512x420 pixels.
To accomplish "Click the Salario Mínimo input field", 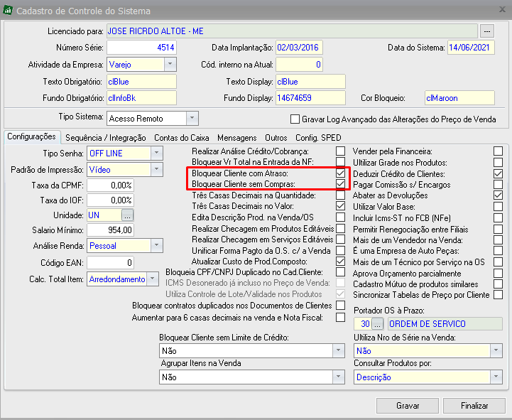I will [110, 230].
